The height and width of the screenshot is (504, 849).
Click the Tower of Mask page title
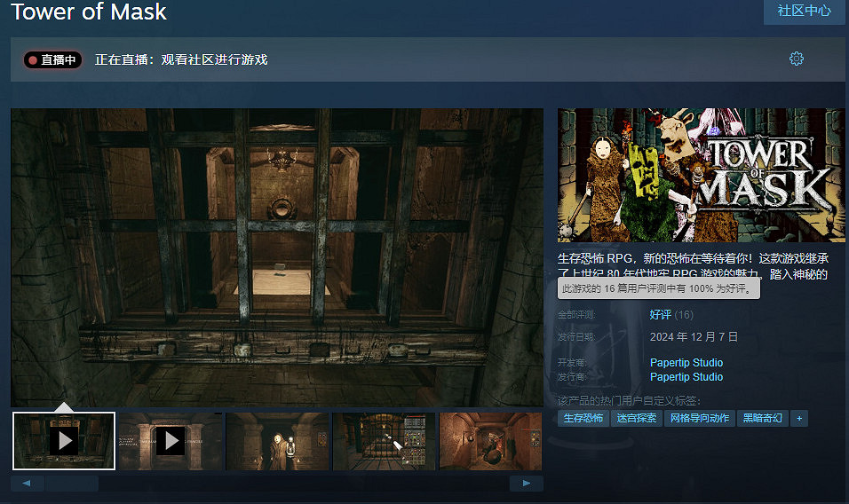[x=89, y=12]
